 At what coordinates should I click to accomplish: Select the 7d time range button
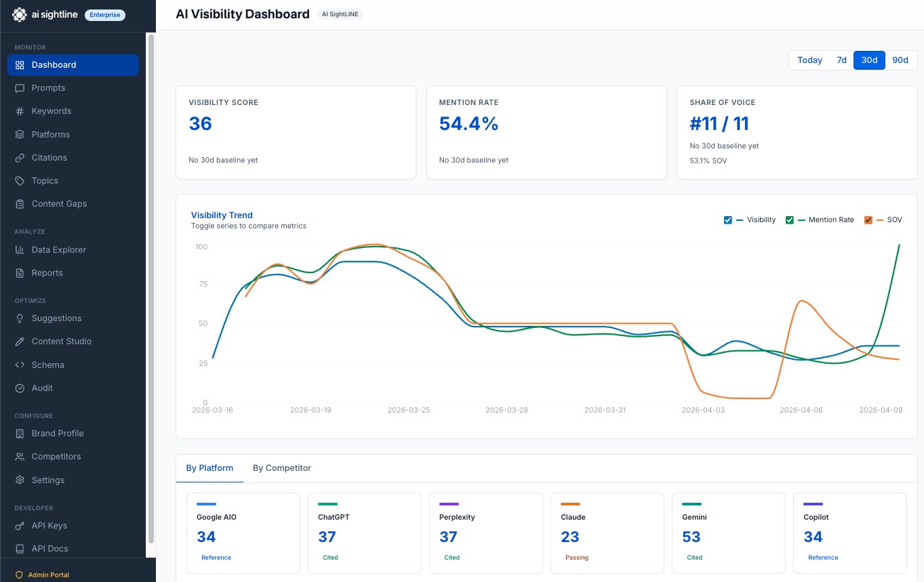coord(841,60)
